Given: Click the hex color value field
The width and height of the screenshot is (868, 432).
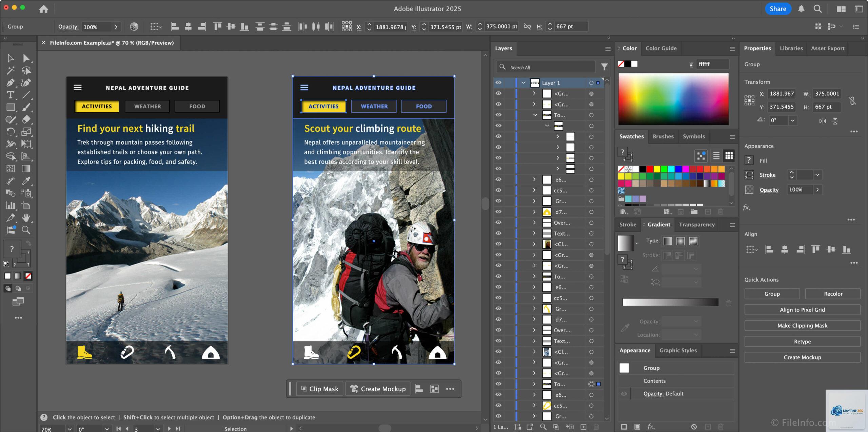Looking at the screenshot, I should pos(712,64).
